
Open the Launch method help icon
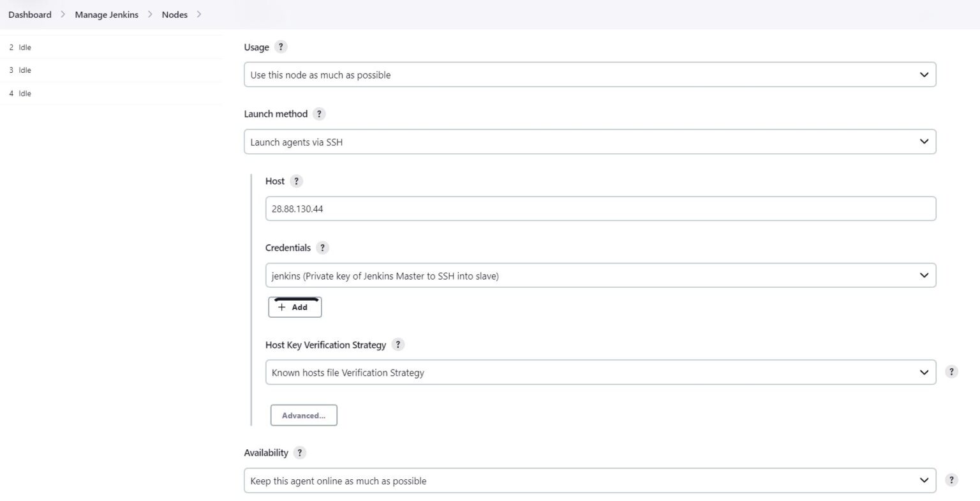click(319, 114)
